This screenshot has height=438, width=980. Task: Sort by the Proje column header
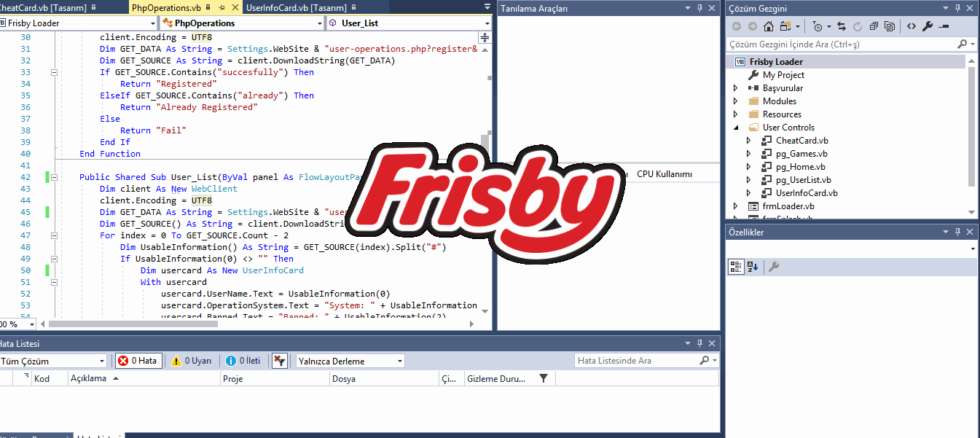pyautogui.click(x=275, y=378)
